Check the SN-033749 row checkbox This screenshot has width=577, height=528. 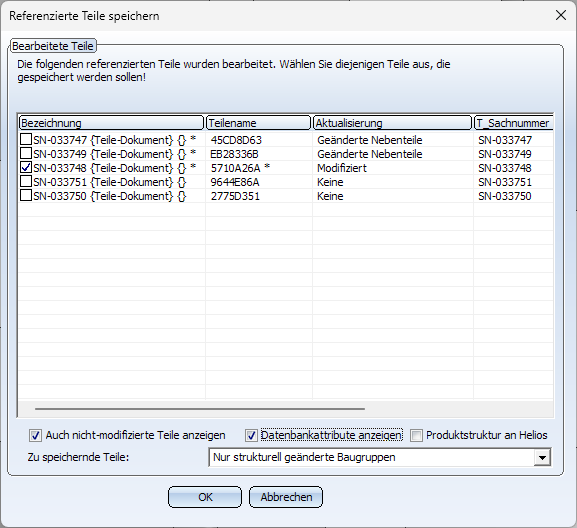(26, 153)
